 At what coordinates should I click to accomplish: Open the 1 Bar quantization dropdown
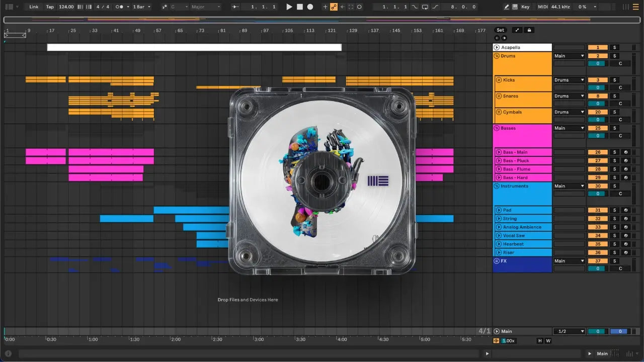coord(141,7)
